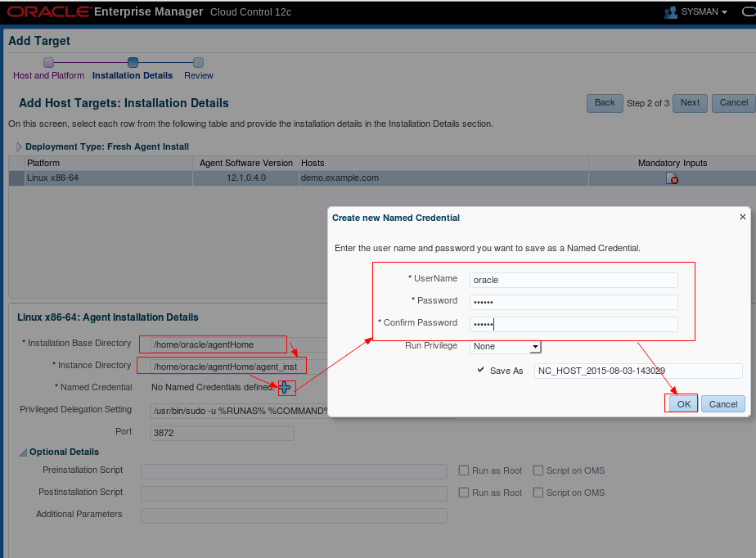Viewport: 756px width, 558px height.
Task: Click the Additional Parameters field
Action: (x=294, y=515)
